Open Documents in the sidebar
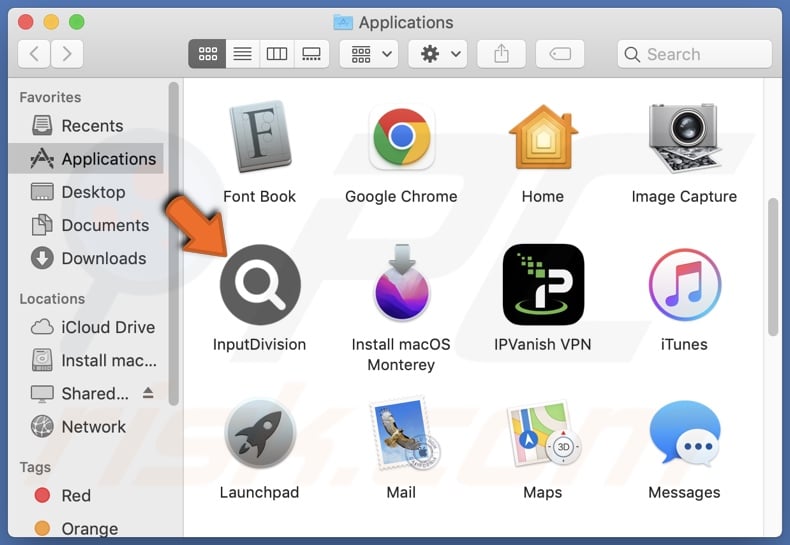This screenshot has height=545, width=790. click(86, 225)
